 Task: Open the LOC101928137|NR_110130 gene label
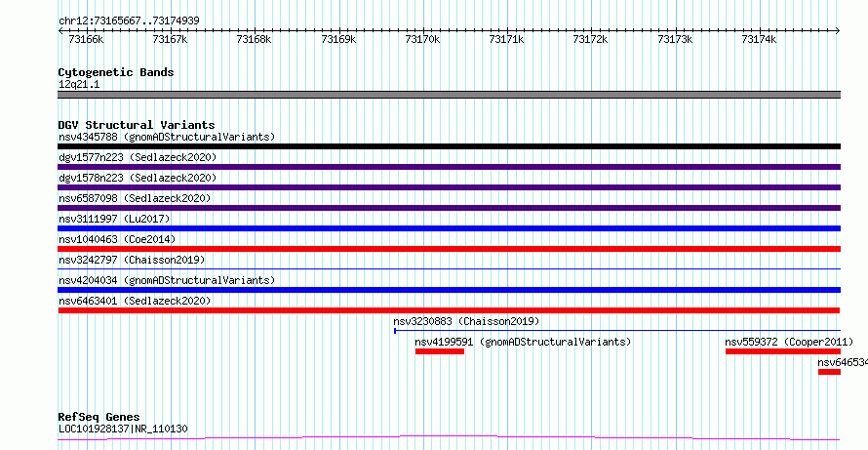pyautogui.click(x=123, y=429)
